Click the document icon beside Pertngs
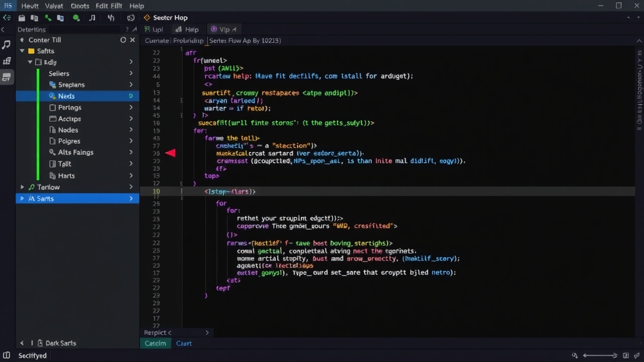 click(54, 108)
